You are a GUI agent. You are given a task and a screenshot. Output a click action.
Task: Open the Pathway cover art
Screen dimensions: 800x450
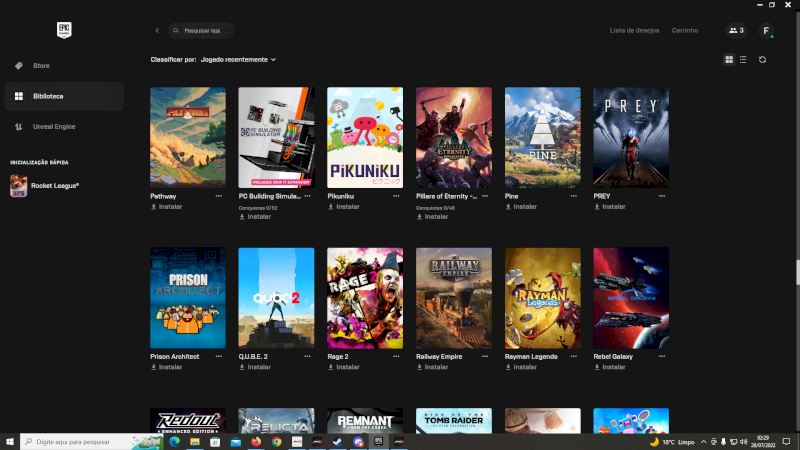[188, 137]
